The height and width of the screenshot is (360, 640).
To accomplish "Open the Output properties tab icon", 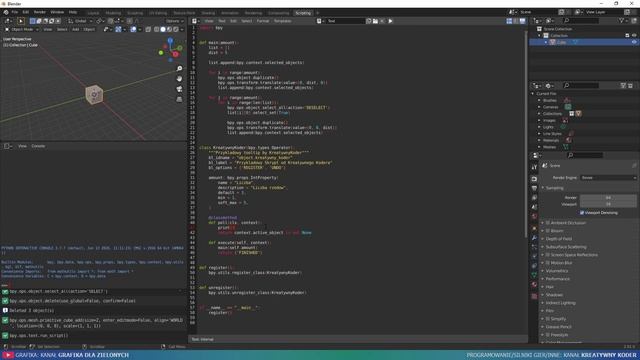I will coord(534,188).
